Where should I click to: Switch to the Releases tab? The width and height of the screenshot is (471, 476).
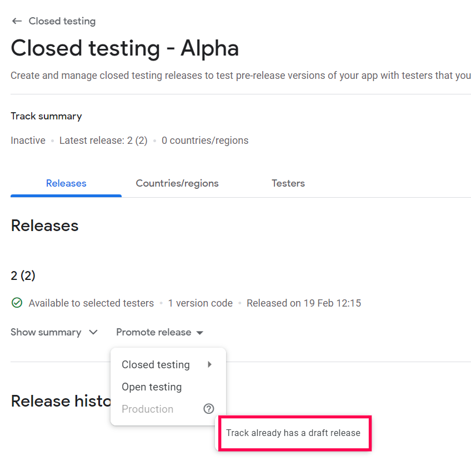pyautogui.click(x=66, y=183)
